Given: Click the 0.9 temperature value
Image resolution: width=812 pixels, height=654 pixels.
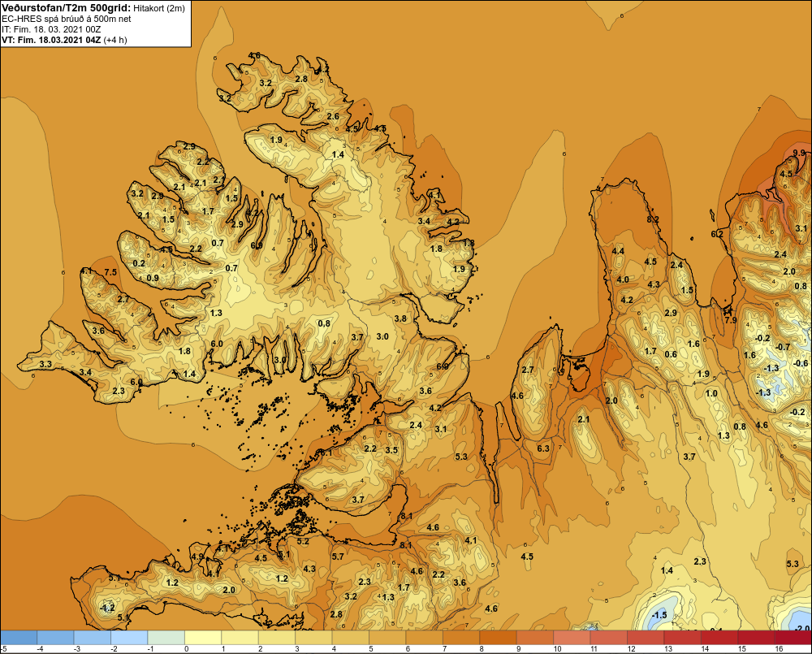Looking at the screenshot, I should point(153,279).
